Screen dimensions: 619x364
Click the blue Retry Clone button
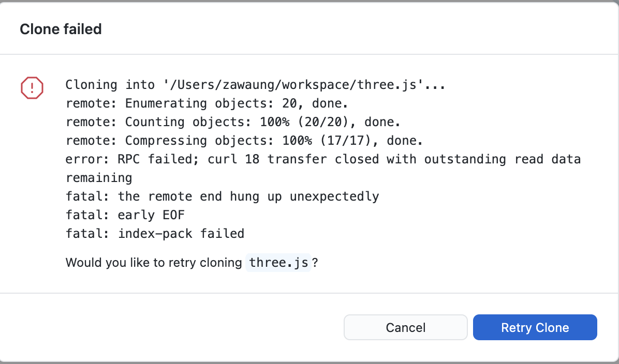[535, 327]
